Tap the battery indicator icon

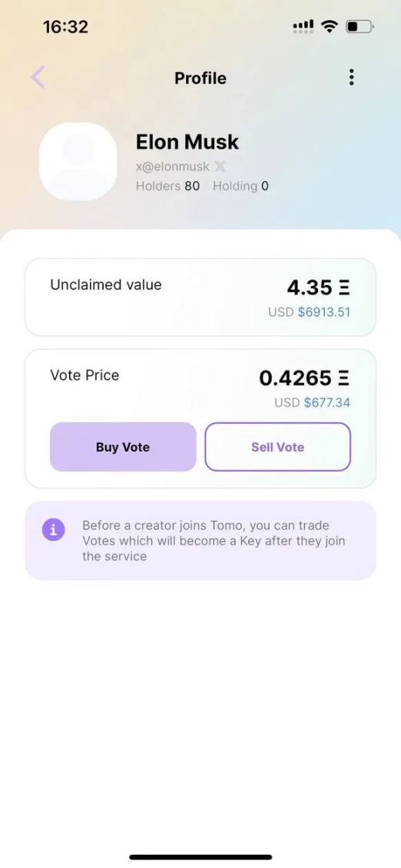coord(360,26)
